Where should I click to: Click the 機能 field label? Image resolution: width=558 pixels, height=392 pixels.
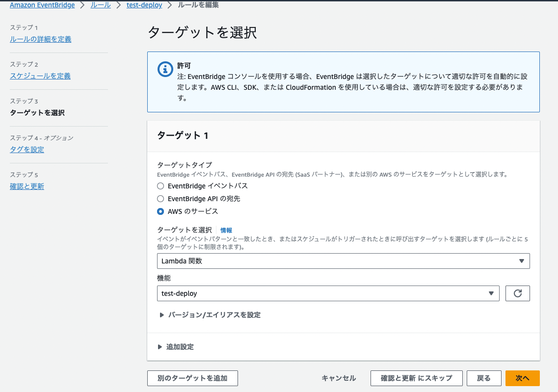(164, 278)
